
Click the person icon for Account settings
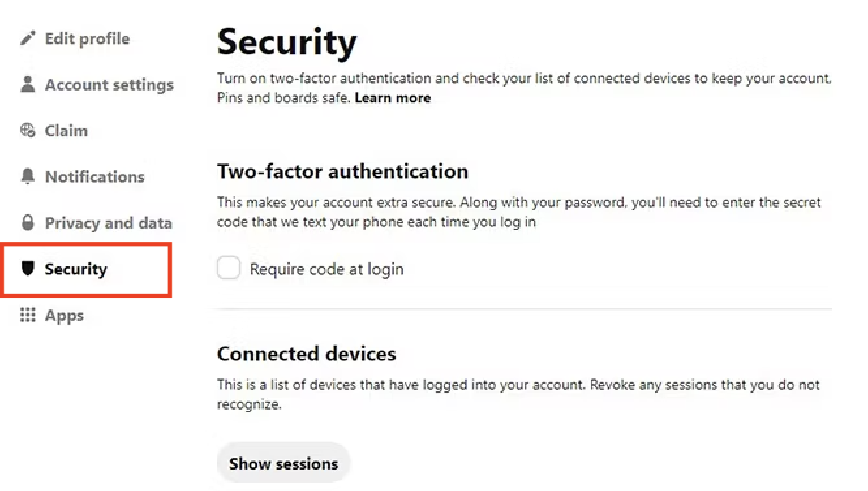click(x=27, y=85)
